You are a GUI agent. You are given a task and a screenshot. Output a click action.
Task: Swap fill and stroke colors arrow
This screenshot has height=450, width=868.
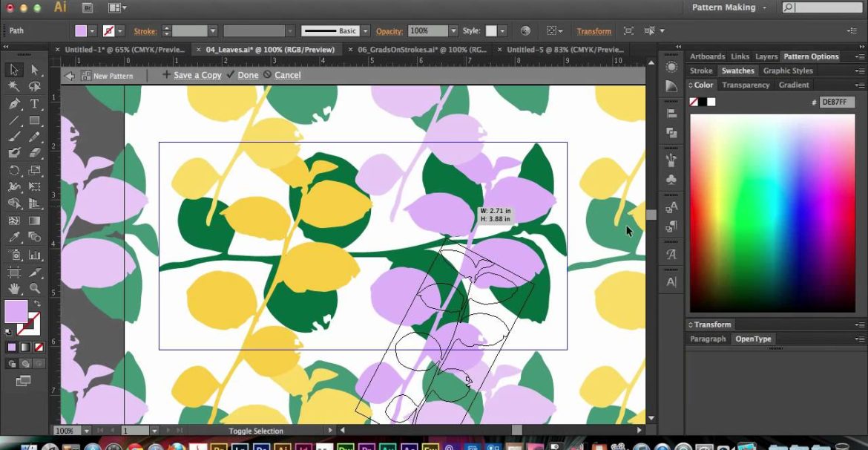pos(37,304)
